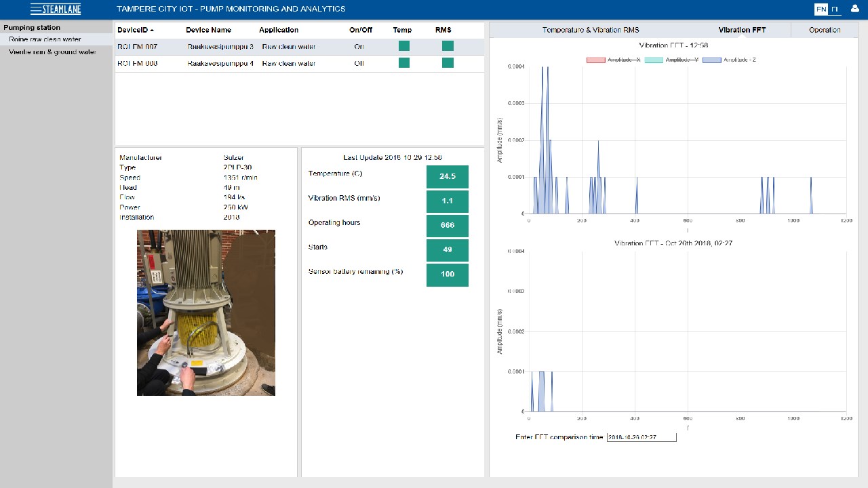The image size is (868, 488).
Task: Toggle Amplitude - Z legend series
Action: coord(729,60)
